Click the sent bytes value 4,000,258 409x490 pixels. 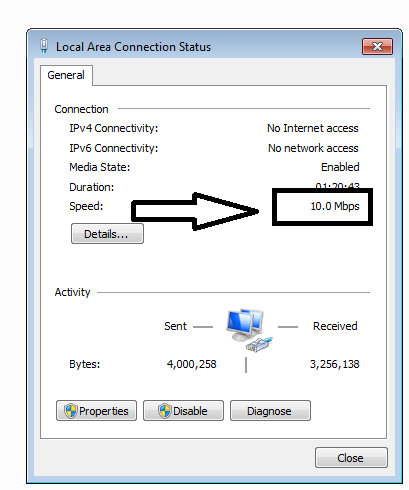[192, 364]
